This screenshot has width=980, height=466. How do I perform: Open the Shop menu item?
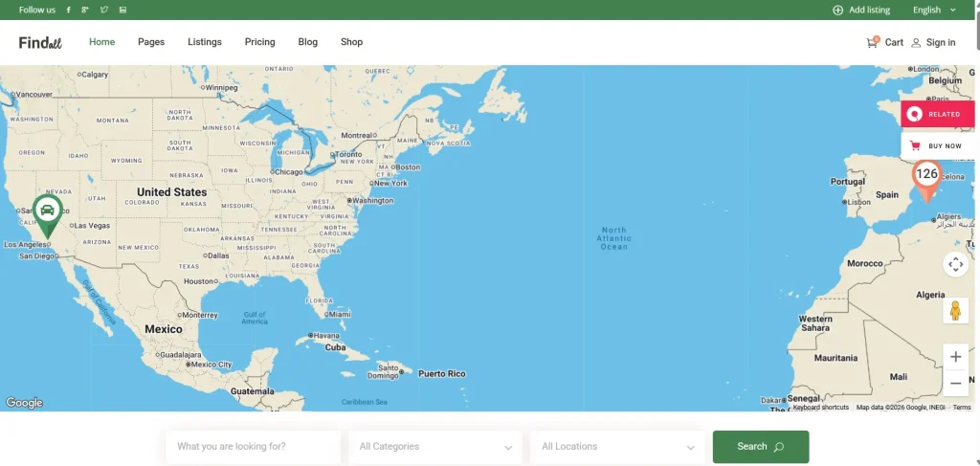351,42
